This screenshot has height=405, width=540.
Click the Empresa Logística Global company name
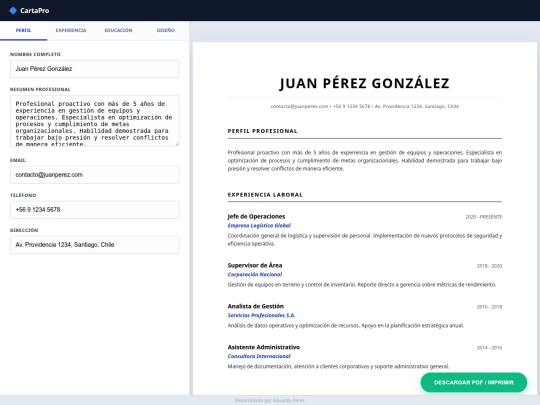click(x=259, y=226)
